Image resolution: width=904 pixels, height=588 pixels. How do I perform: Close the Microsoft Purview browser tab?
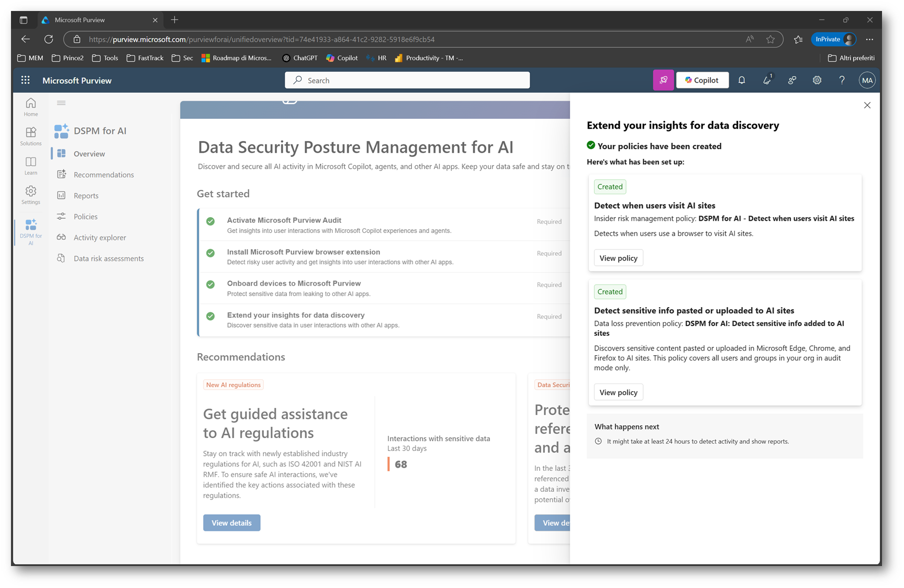pyautogui.click(x=155, y=20)
